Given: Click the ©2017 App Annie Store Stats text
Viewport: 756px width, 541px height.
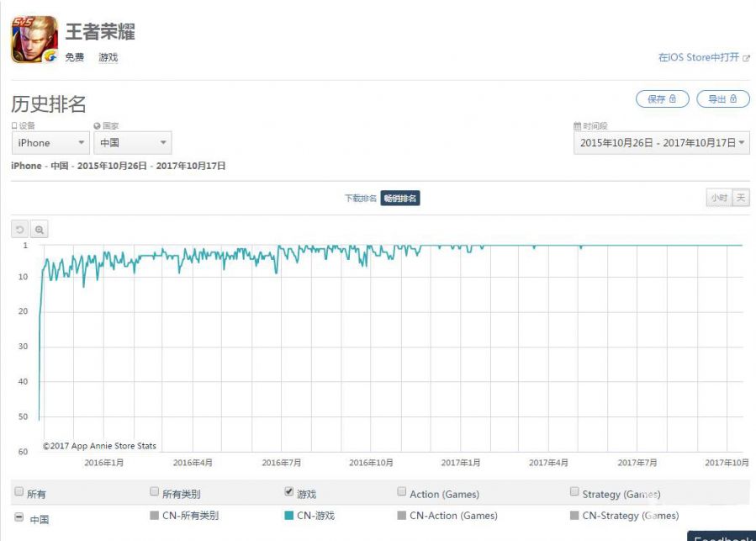Looking at the screenshot, I should (x=99, y=446).
